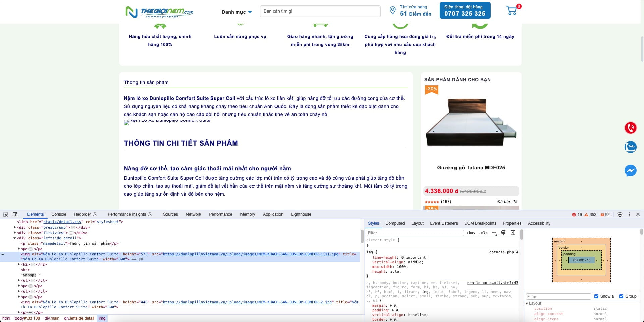The height and width of the screenshot is (322, 644).
Task: Open the Giường gỗ Tatana MDF025 product title
Action: (471, 168)
